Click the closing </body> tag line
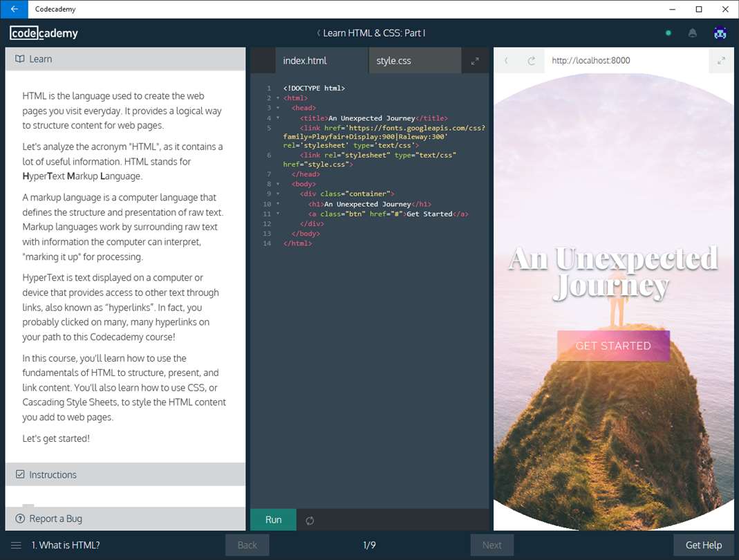739x560 pixels. tap(306, 234)
